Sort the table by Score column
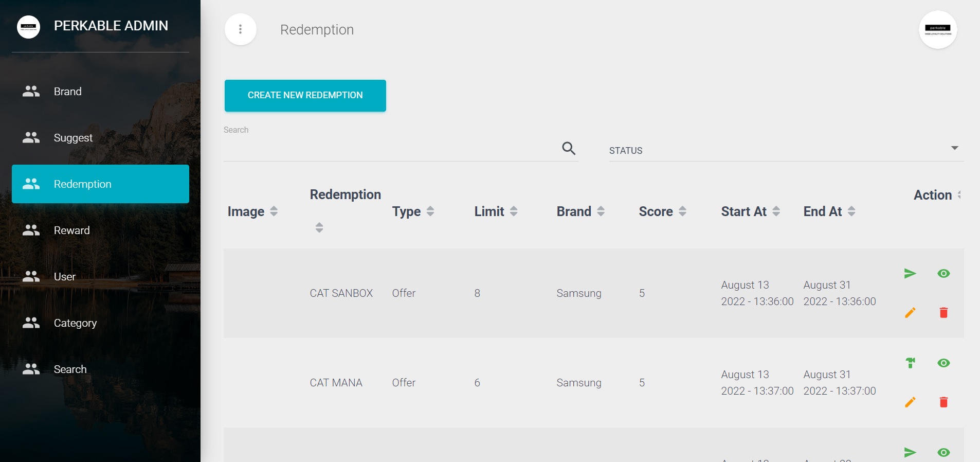Image resolution: width=980 pixels, height=462 pixels. pyautogui.click(x=682, y=211)
